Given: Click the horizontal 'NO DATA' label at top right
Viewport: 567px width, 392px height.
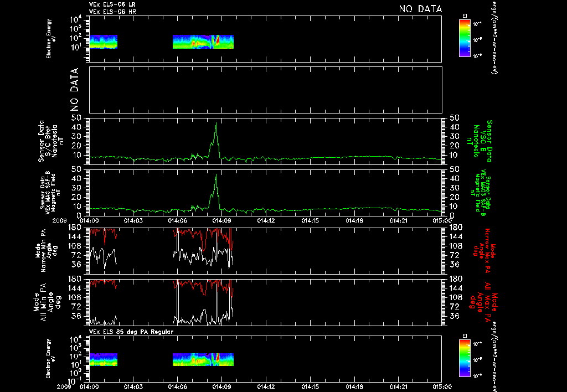Looking at the screenshot, I should [420, 9].
